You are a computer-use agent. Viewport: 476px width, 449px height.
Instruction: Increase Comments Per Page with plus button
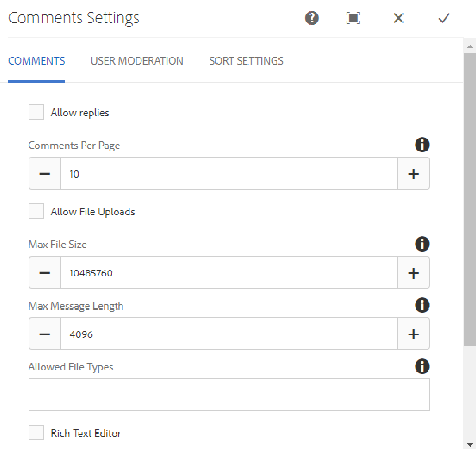tap(414, 173)
